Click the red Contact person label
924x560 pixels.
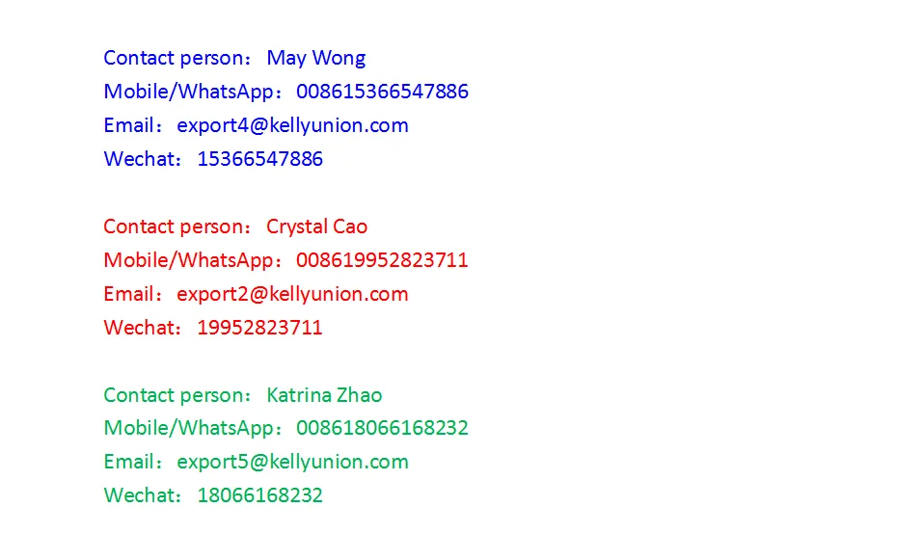click(175, 227)
